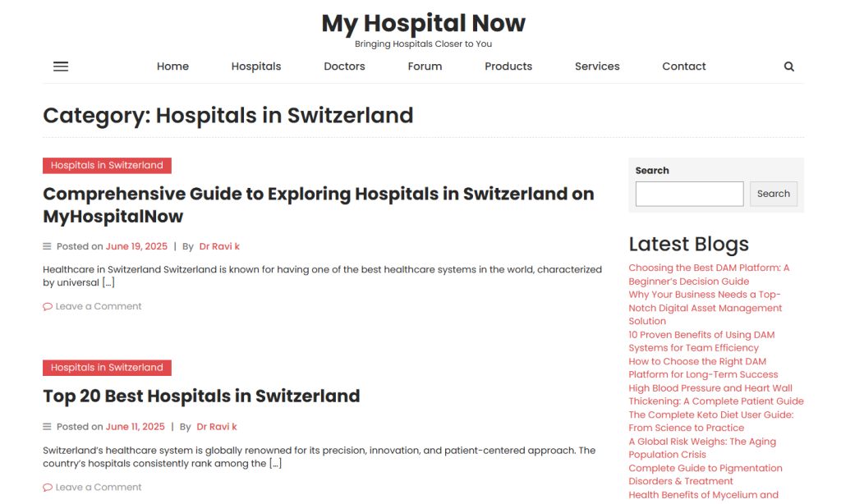Open 'Comprehensive Guide to Exploring Hospitals' post title

[x=319, y=205]
